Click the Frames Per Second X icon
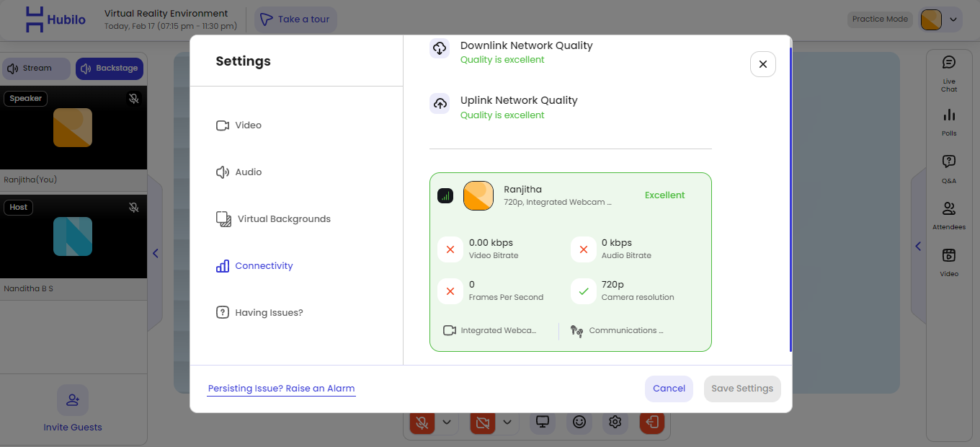 tap(450, 291)
